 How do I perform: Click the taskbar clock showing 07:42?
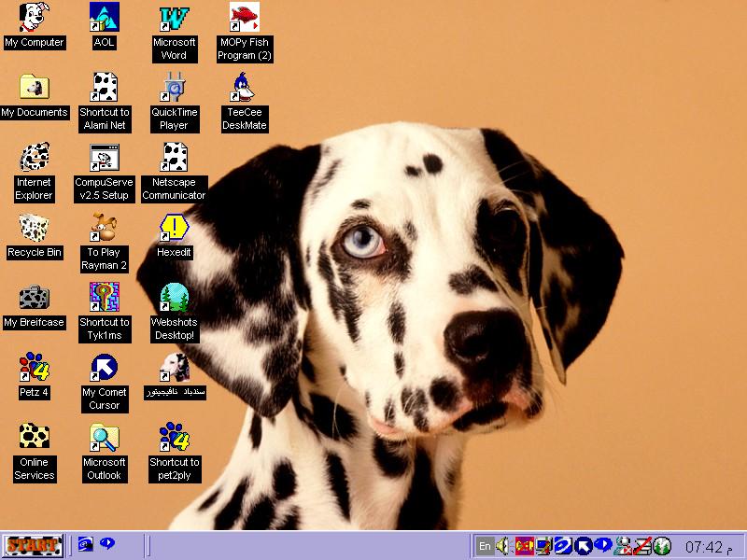705,546
